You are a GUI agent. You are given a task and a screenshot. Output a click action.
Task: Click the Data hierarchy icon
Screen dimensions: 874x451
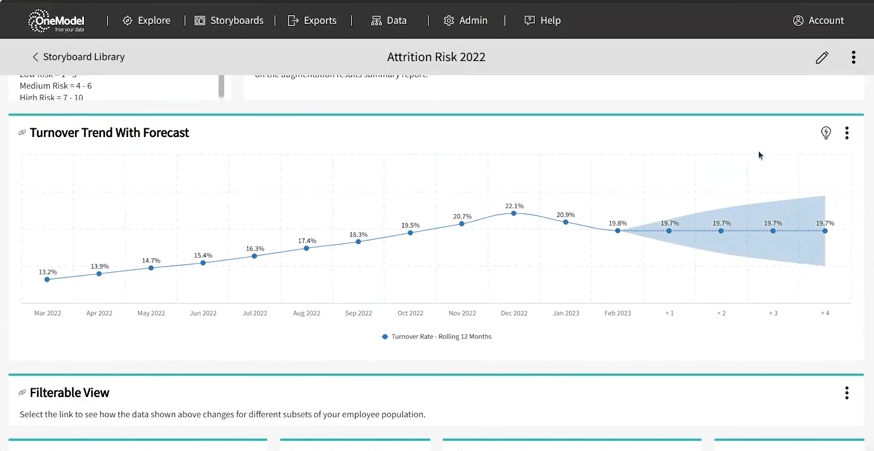(x=376, y=21)
